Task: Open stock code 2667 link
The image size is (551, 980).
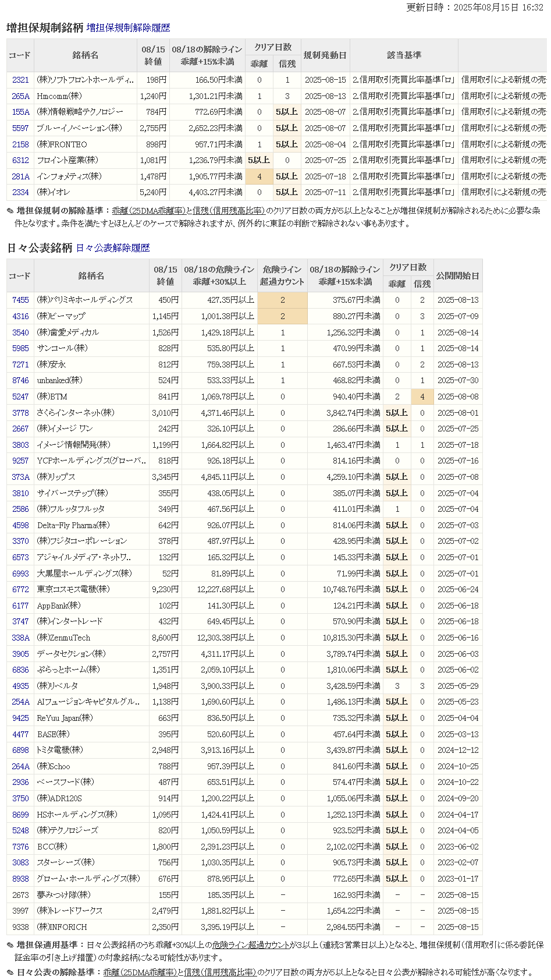Action: pos(20,429)
